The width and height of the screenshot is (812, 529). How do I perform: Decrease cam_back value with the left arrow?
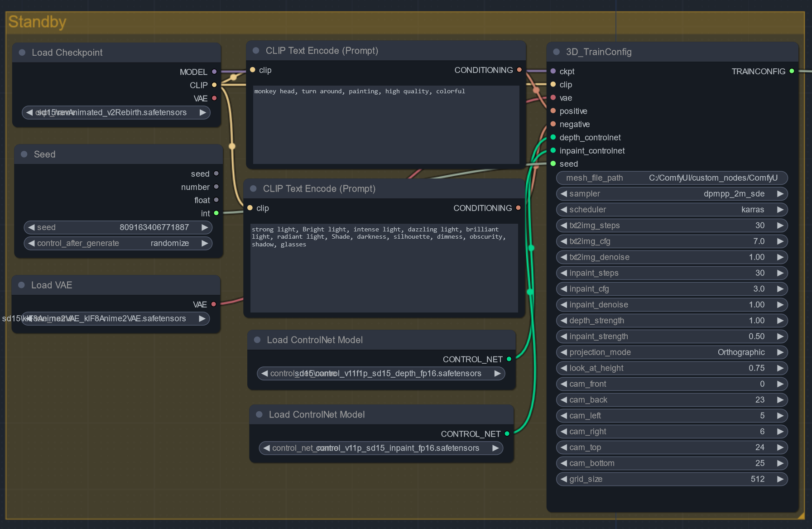pyautogui.click(x=564, y=400)
